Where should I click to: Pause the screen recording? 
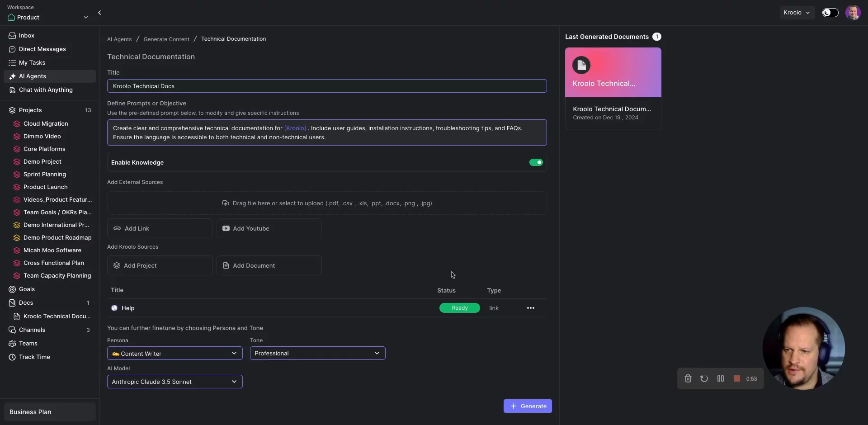coord(720,379)
